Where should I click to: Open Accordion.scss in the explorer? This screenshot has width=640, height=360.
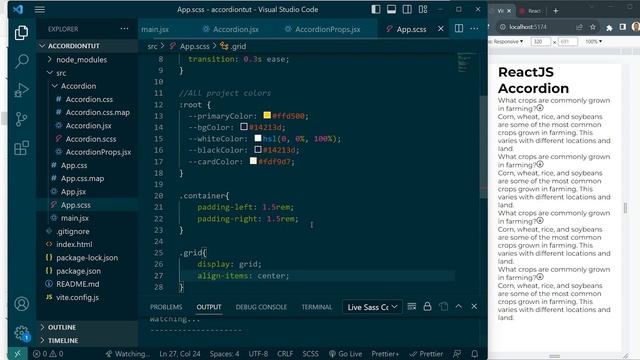91,139
